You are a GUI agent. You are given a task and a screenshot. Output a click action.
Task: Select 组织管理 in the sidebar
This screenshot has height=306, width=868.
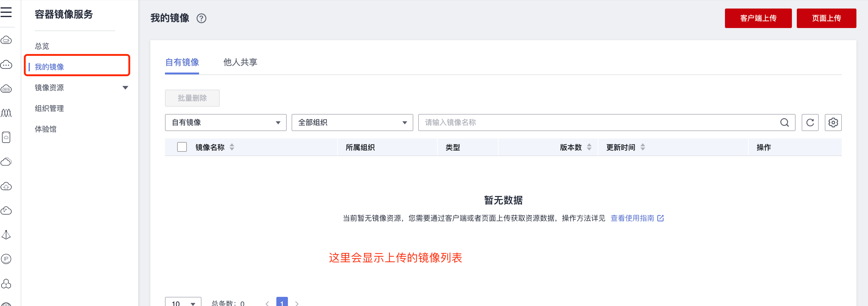coord(49,108)
